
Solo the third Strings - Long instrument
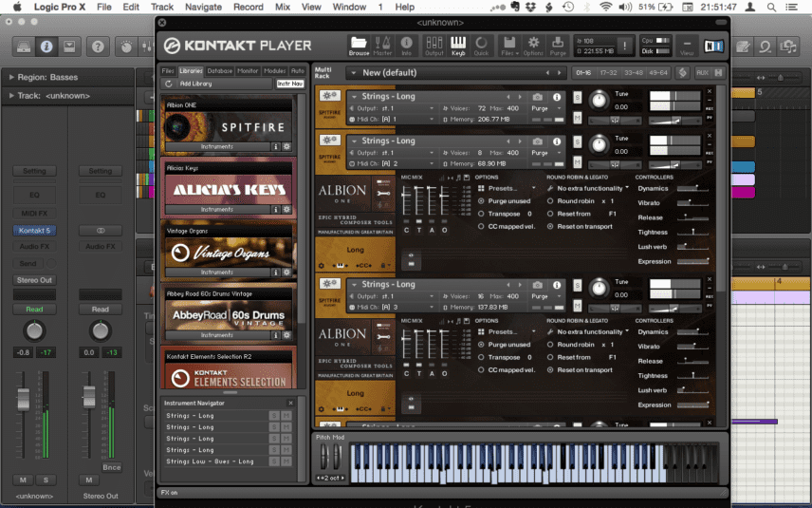[577, 285]
